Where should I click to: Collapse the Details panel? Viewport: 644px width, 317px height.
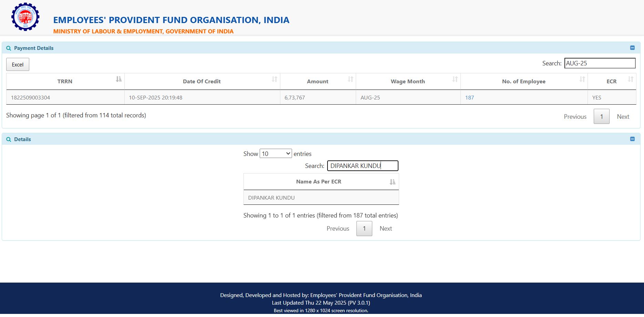tap(632, 139)
